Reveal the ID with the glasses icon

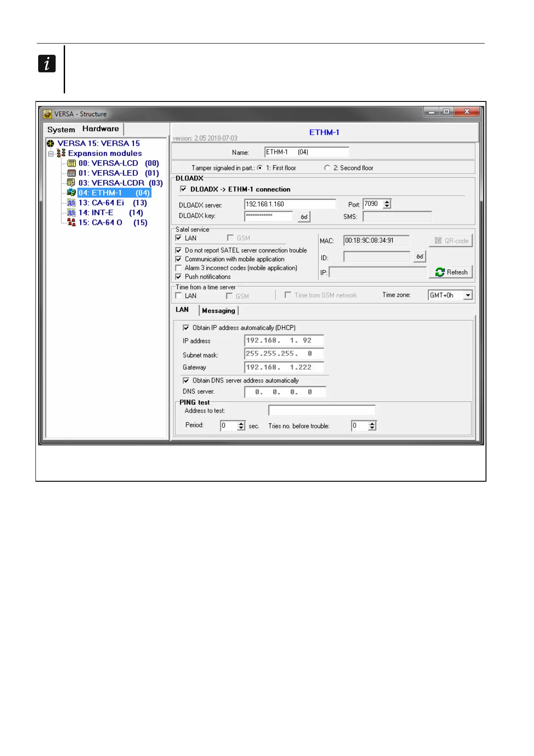coord(420,257)
